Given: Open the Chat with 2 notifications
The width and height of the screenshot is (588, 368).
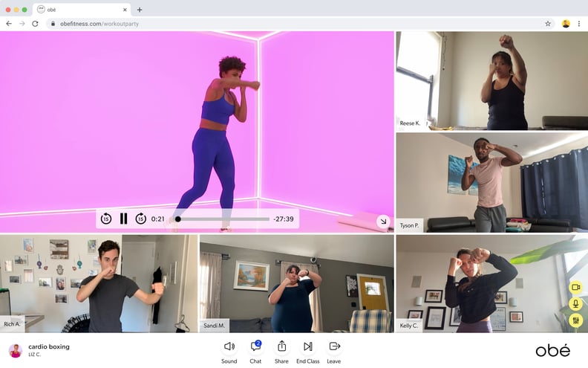Looking at the screenshot, I should pos(255,352).
